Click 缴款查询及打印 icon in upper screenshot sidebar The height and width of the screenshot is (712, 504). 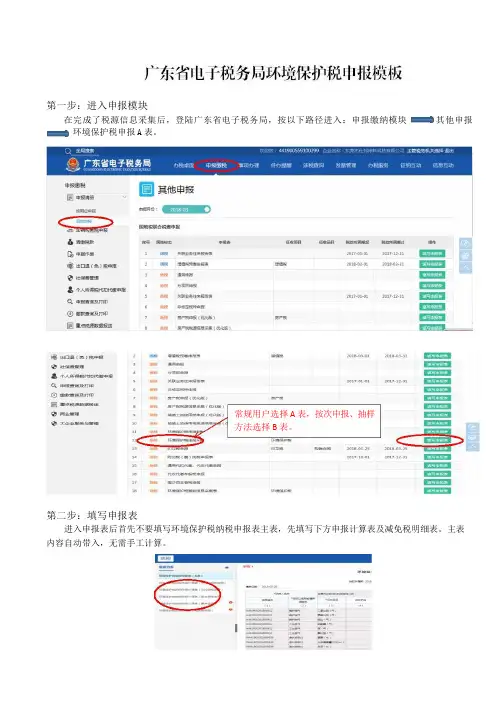(70, 313)
